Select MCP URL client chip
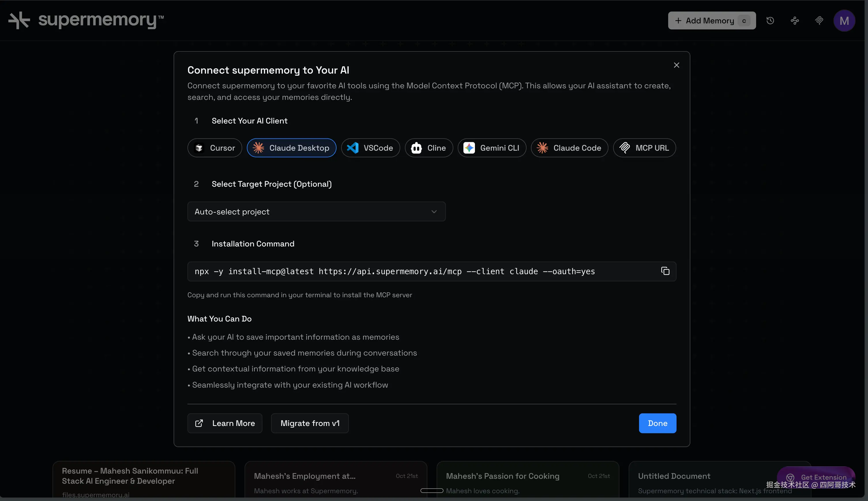The height and width of the screenshot is (501, 868). pos(644,148)
